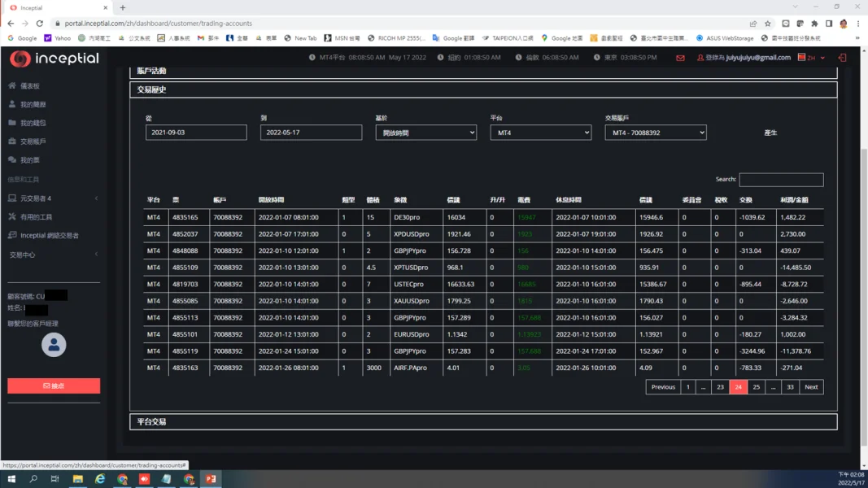Open the MT4 - 70088392 account dropdown
The width and height of the screenshot is (868, 488).
[655, 133]
